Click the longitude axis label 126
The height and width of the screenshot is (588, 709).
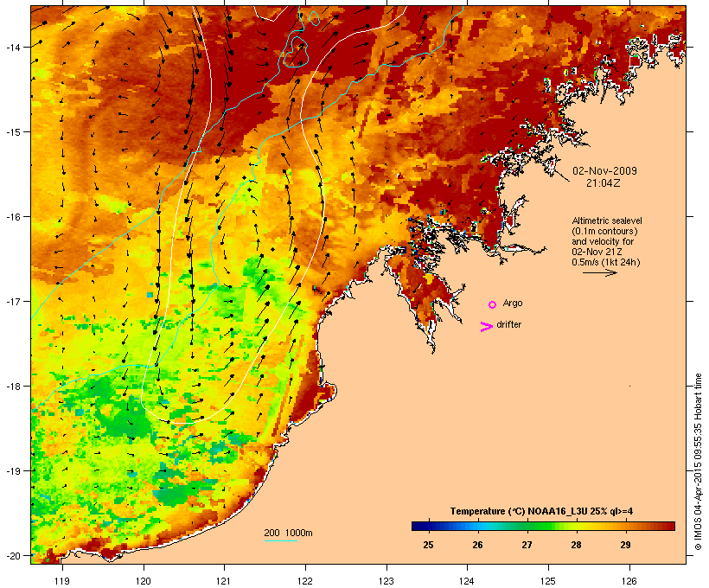pyautogui.click(x=629, y=581)
